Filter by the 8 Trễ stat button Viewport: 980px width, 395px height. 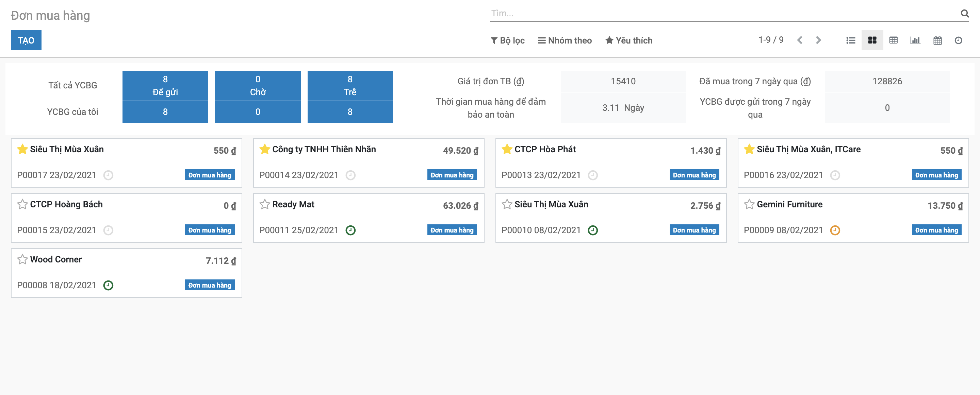pos(349,86)
